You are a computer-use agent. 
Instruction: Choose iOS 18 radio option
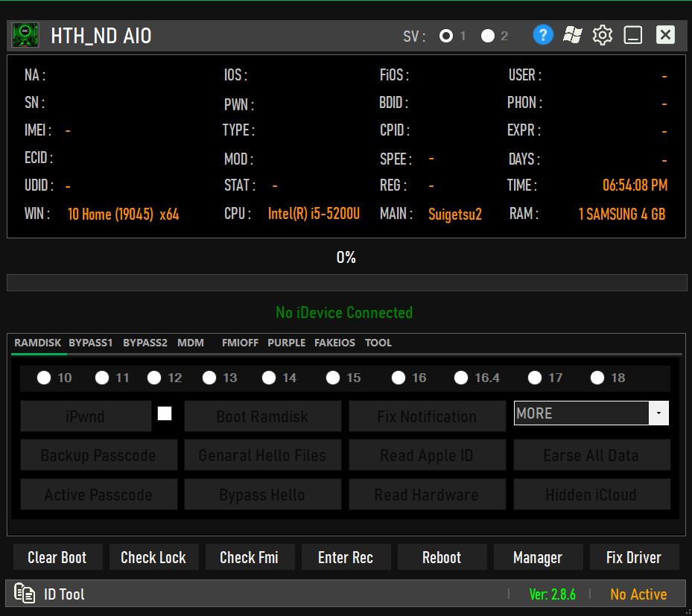point(597,378)
